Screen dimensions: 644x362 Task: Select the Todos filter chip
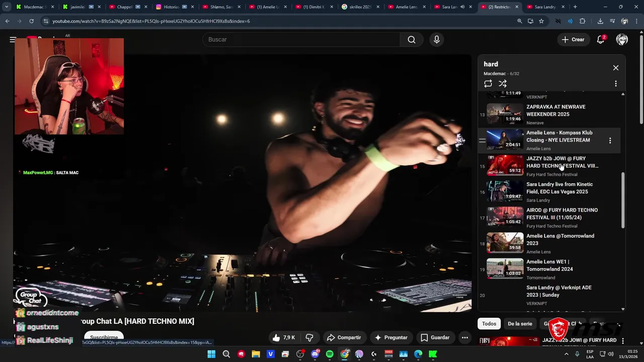point(489,324)
